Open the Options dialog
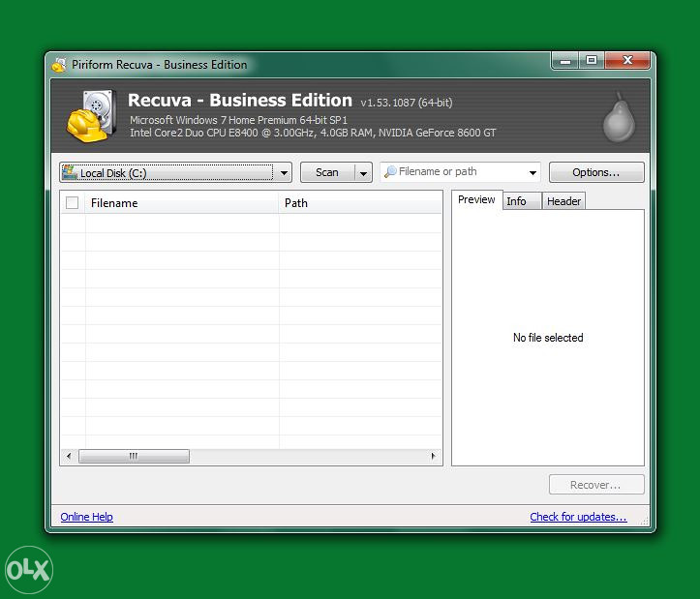Image resolution: width=700 pixels, height=599 pixels. [596, 173]
